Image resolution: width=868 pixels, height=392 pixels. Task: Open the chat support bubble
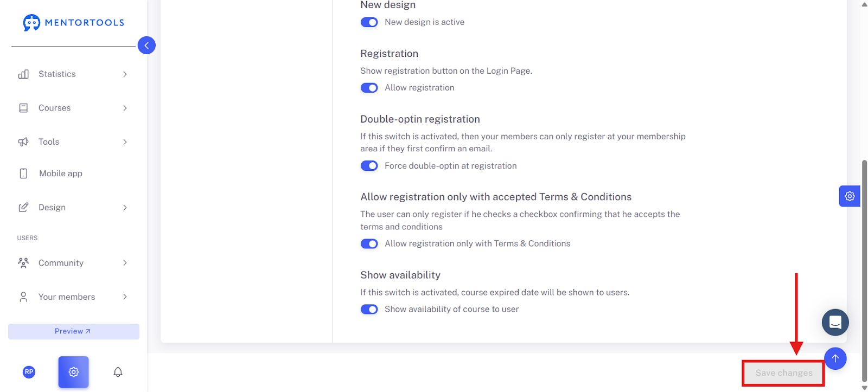coord(835,323)
